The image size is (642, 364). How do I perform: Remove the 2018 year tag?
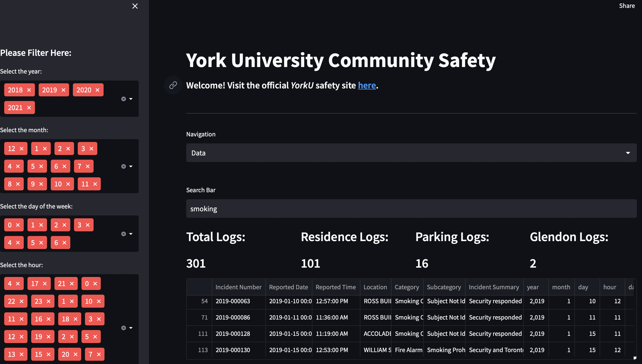coord(29,90)
